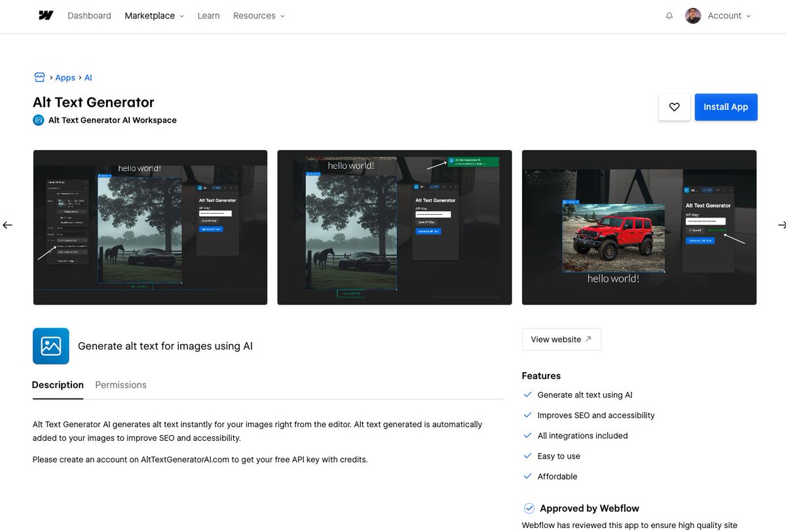Open third screenshot with red Jeep
The width and height of the screenshot is (786, 532).
click(639, 227)
